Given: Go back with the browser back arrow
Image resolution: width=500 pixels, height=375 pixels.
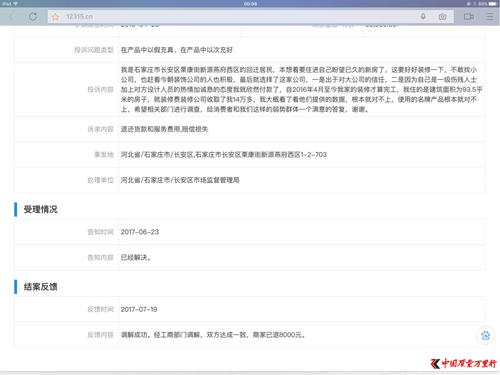Looking at the screenshot, I should click(x=11, y=16).
